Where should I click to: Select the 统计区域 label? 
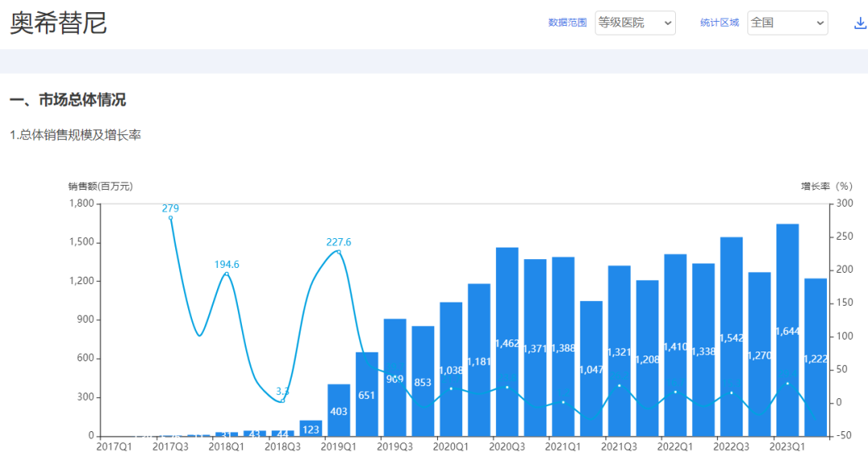[719, 23]
